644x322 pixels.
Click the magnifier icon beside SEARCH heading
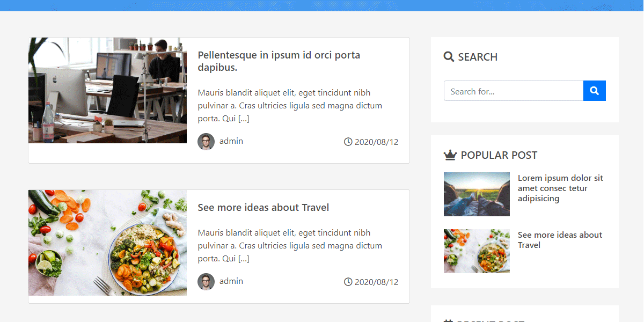coord(449,56)
